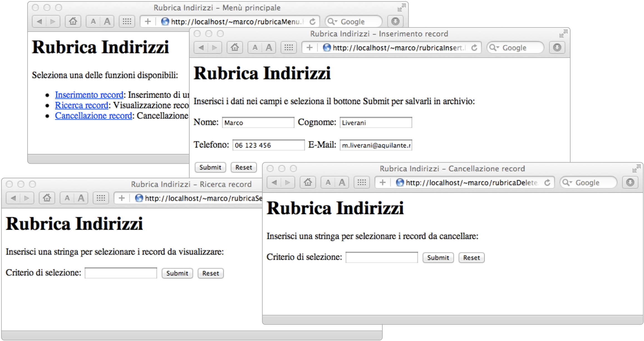
Task: Click back arrow in Cancellazione record window
Action: (x=274, y=183)
